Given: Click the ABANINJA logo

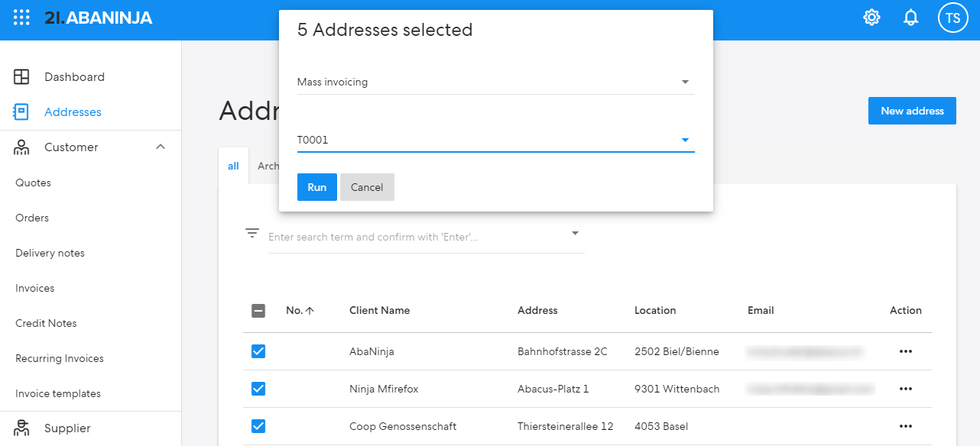Looking at the screenshot, I should 99,18.
